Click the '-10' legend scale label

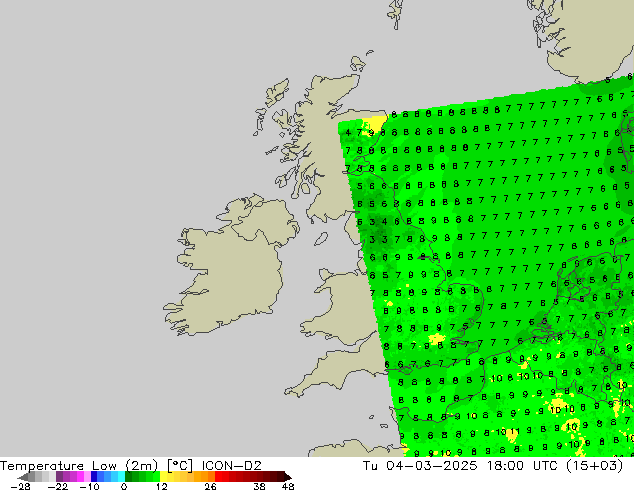point(89,486)
